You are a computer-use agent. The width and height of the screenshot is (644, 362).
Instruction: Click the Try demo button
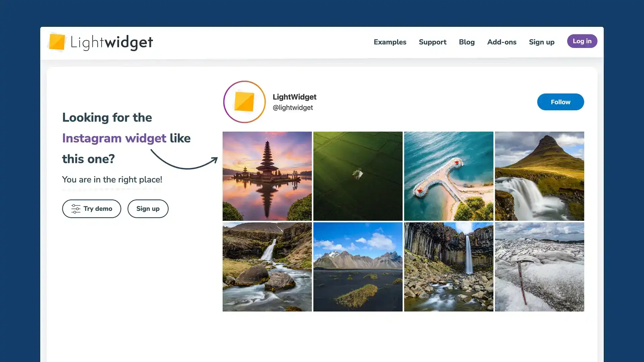click(92, 208)
